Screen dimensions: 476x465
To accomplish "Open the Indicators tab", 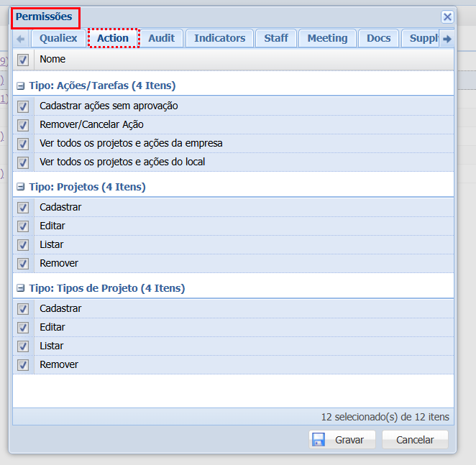I will tap(219, 38).
